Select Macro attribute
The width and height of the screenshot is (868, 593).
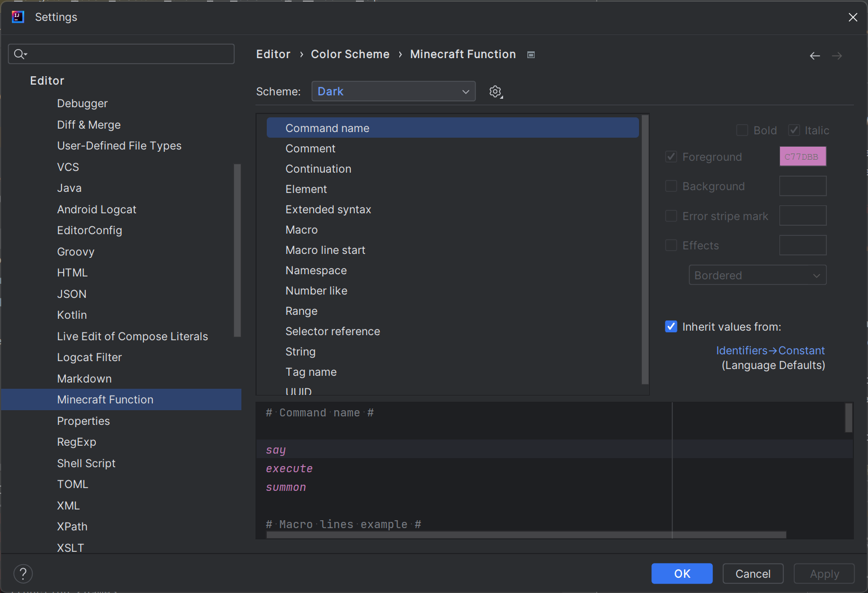click(x=452, y=230)
